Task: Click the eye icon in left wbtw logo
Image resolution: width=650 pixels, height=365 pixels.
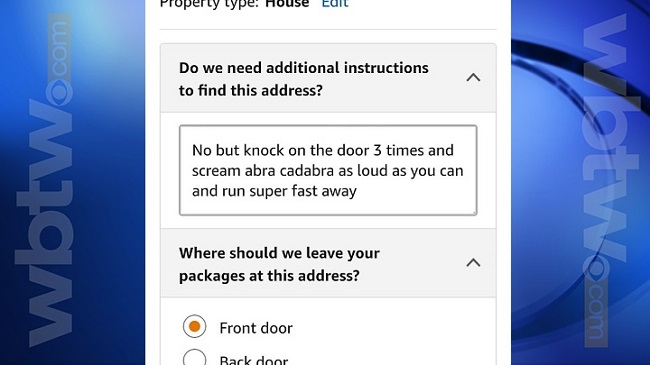Action: pos(59,92)
